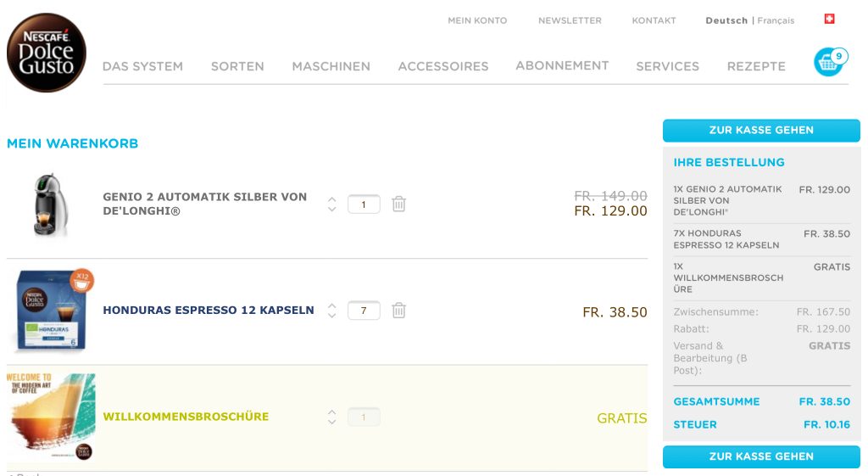Viewport: 868px width, 476px height.
Task: Click the Swiss flag icon
Action: (829, 19)
